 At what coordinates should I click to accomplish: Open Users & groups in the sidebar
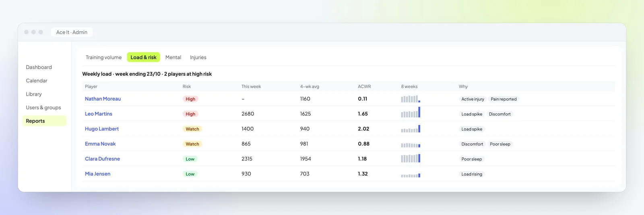pos(43,107)
